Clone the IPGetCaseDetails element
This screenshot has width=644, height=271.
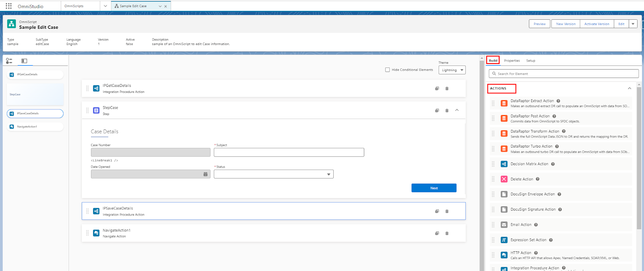pyautogui.click(x=437, y=88)
